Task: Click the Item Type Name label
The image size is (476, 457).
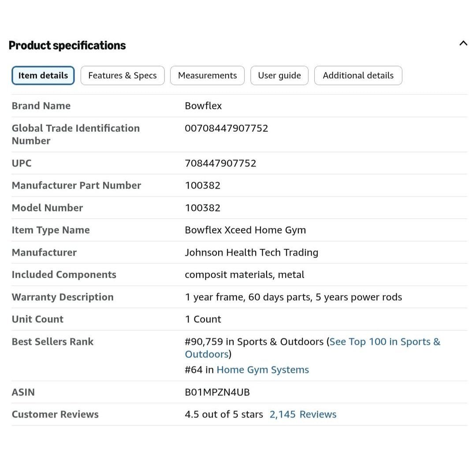Action: coord(51,230)
